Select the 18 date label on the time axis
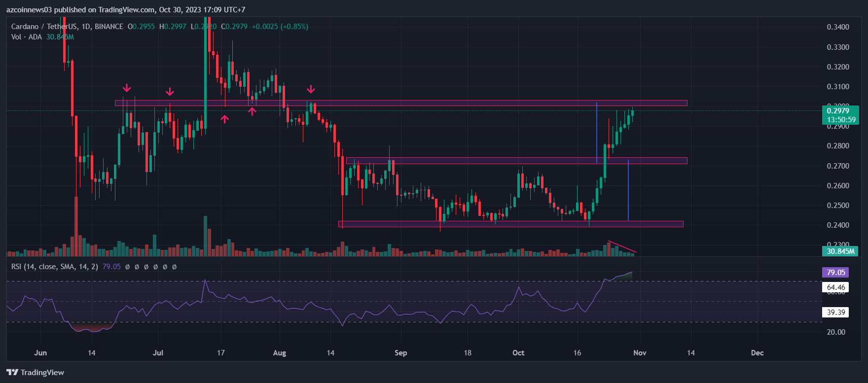 tap(468, 353)
